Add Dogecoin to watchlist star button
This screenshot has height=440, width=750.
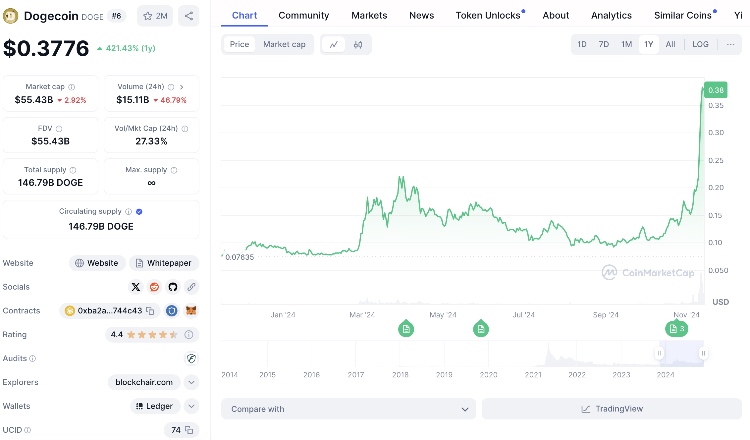click(155, 16)
